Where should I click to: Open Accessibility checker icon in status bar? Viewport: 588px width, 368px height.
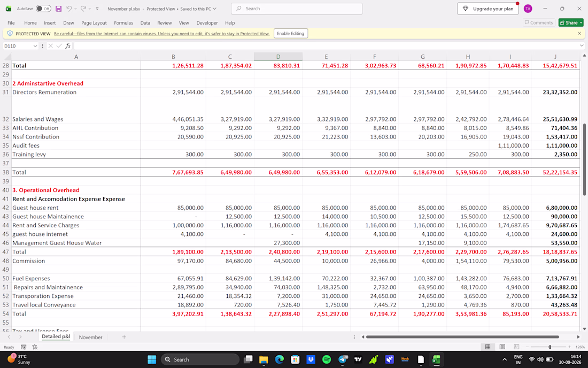click(x=35, y=347)
